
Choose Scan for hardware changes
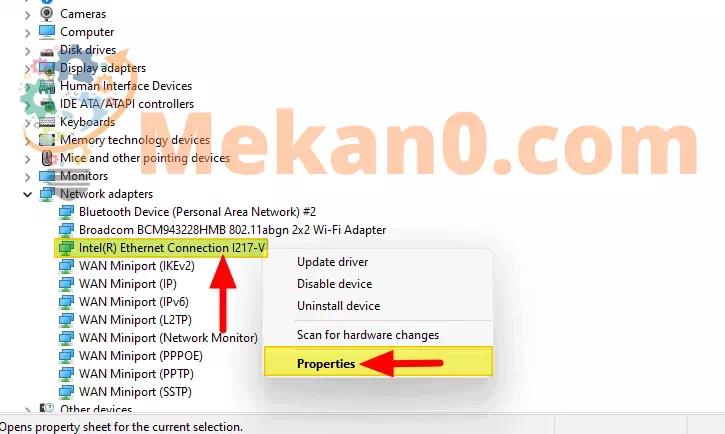point(368,335)
